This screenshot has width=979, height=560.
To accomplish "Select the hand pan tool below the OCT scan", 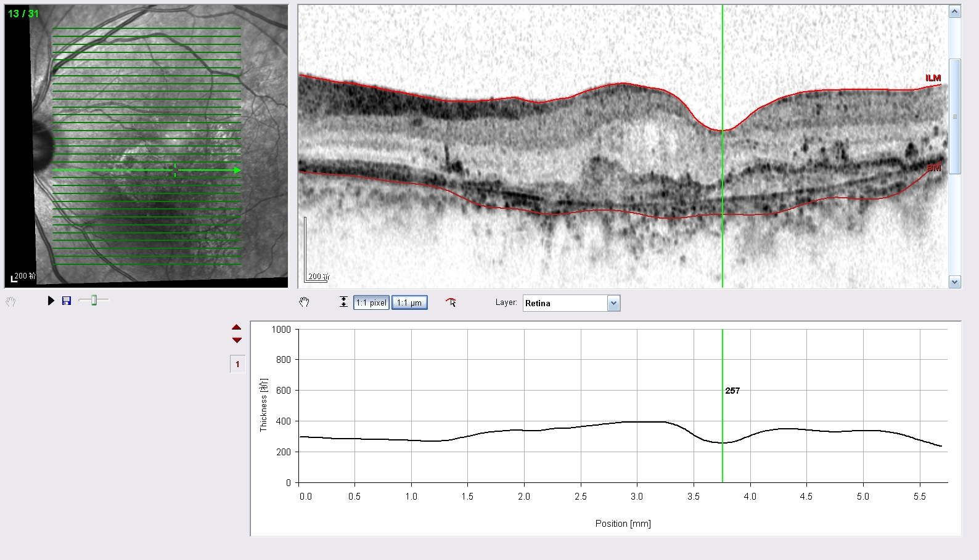I will tap(304, 302).
